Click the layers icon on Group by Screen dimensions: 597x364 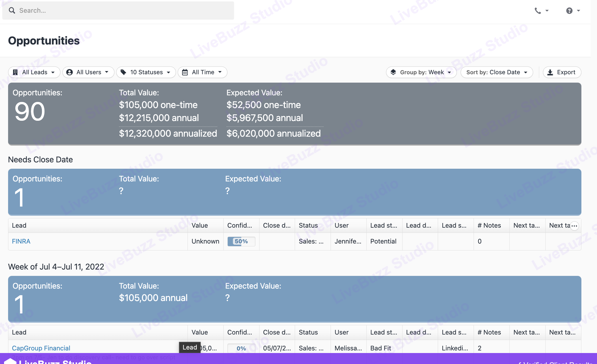tap(393, 72)
